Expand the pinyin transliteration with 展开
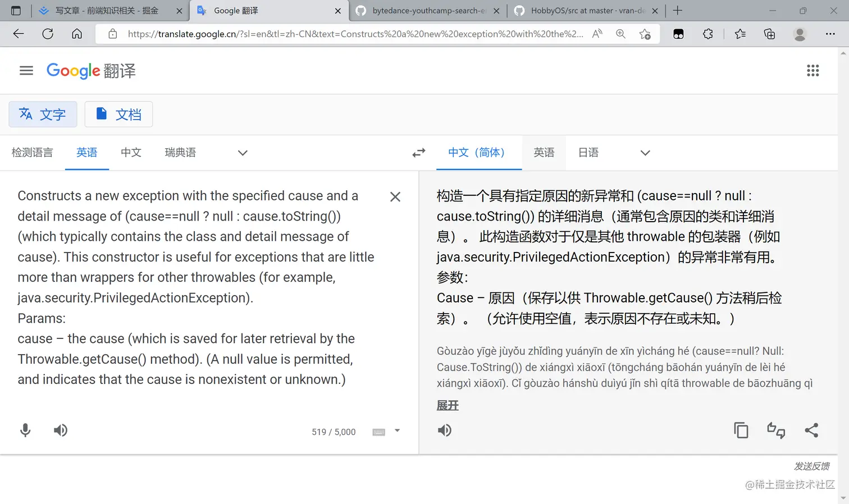 (448, 405)
